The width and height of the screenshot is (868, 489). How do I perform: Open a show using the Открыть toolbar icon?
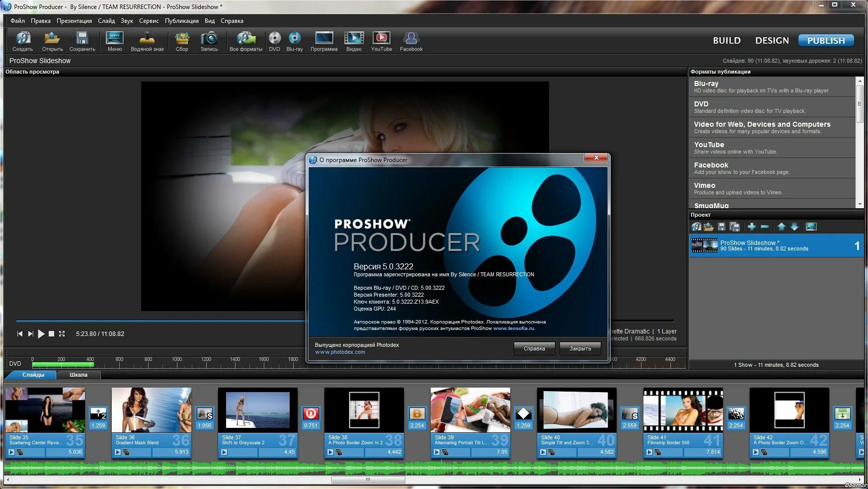pyautogui.click(x=52, y=41)
